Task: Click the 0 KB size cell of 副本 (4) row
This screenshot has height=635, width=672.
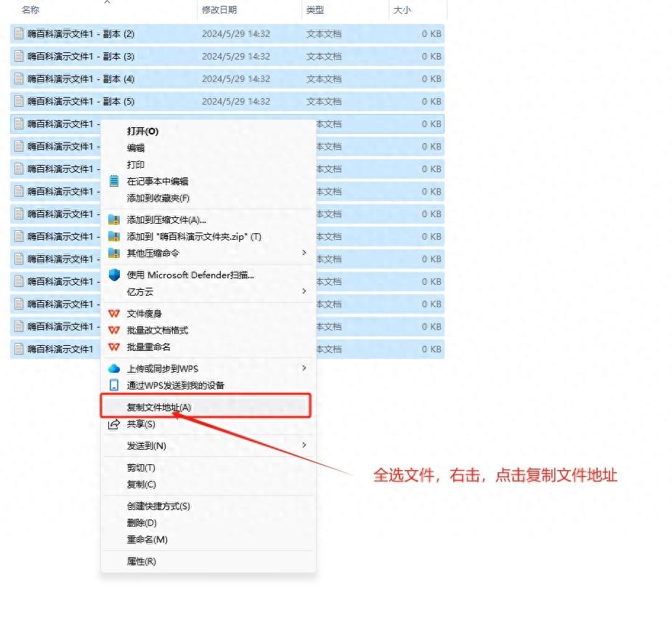Action: tap(432, 79)
